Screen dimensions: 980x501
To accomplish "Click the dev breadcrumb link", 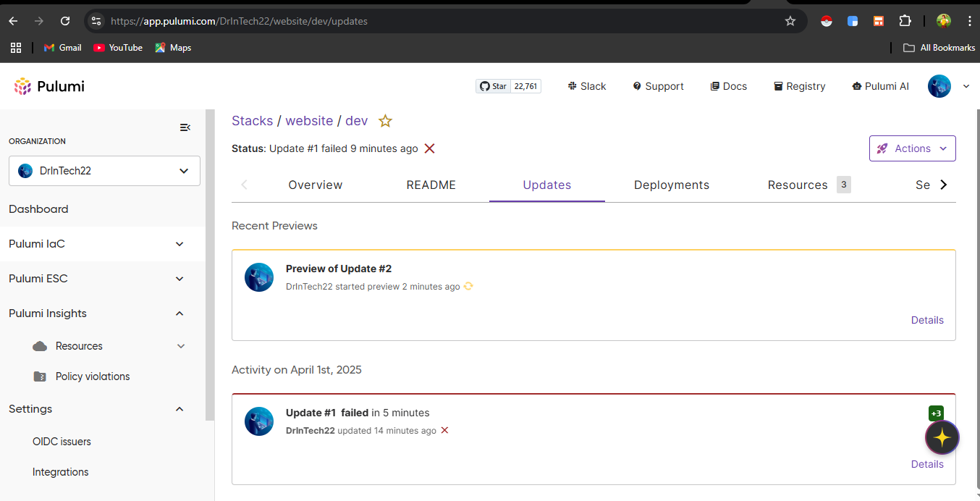I will pos(356,121).
